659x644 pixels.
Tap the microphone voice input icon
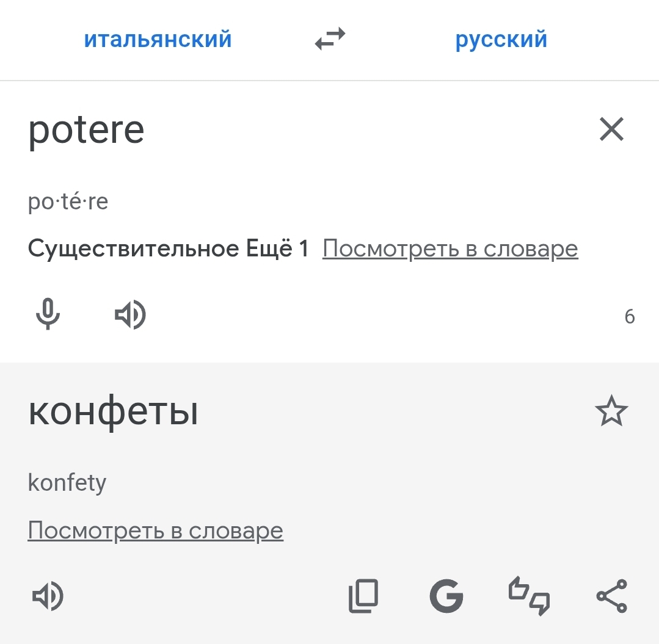click(48, 315)
